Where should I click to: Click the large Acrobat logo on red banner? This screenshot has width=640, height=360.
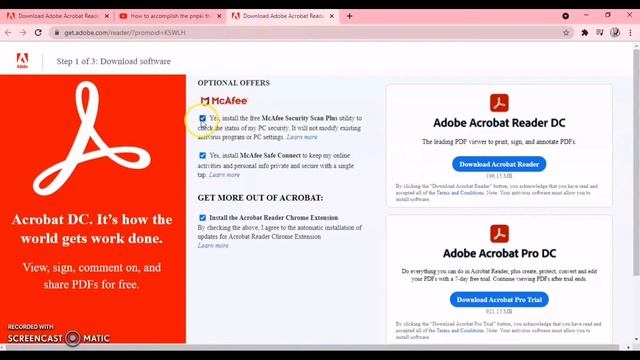coord(92,138)
